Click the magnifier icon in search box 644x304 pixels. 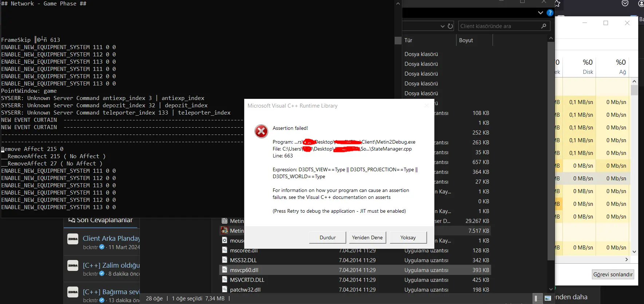tap(544, 26)
